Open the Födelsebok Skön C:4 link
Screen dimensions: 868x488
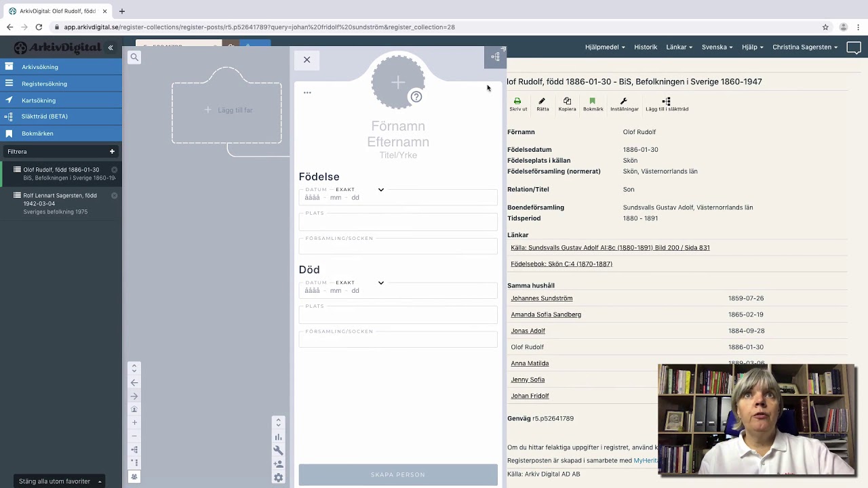(561, 264)
